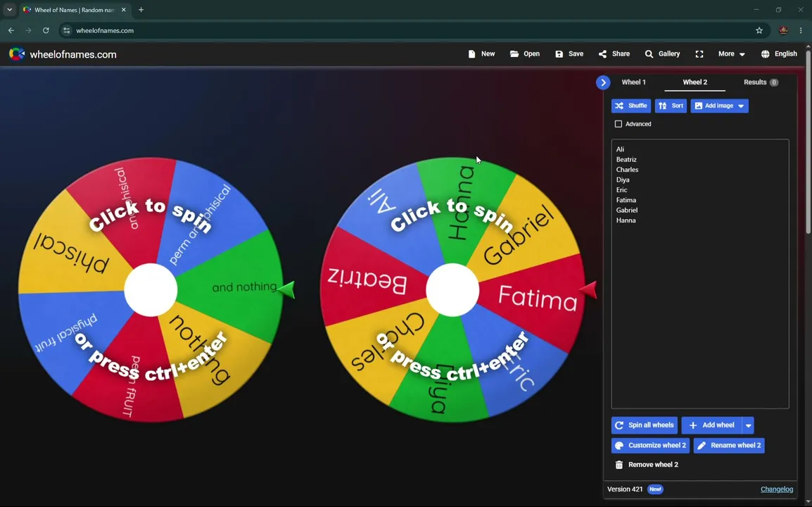
Task: Shuffle the entries
Action: (x=630, y=106)
